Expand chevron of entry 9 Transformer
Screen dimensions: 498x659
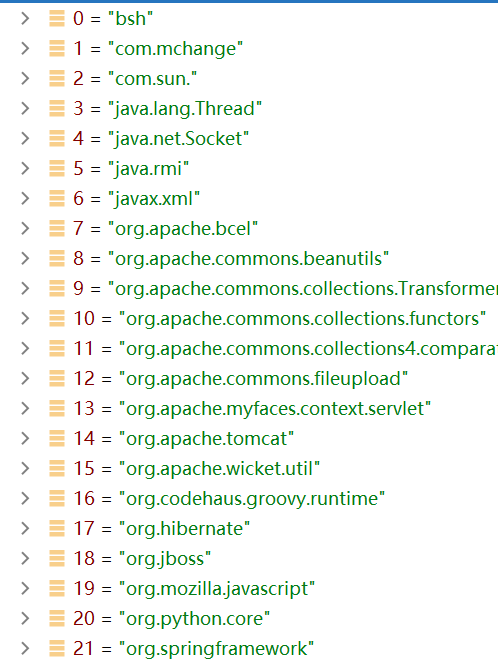coord(25,288)
